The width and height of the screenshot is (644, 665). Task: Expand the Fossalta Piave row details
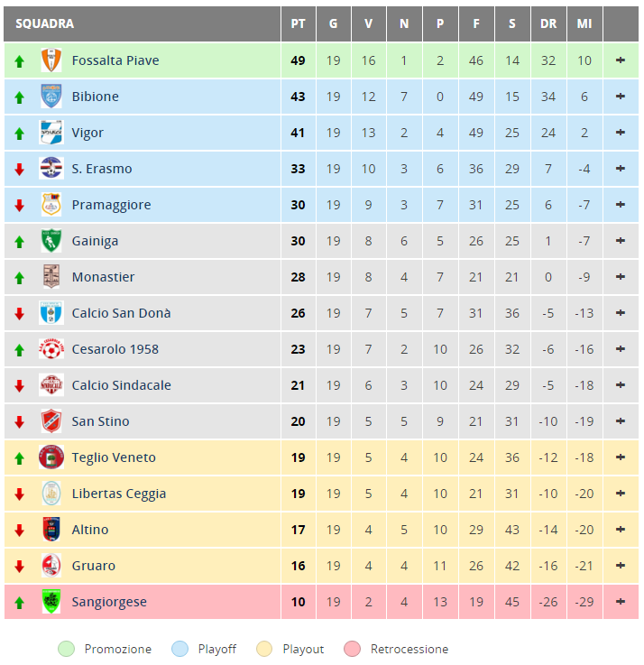(621, 60)
